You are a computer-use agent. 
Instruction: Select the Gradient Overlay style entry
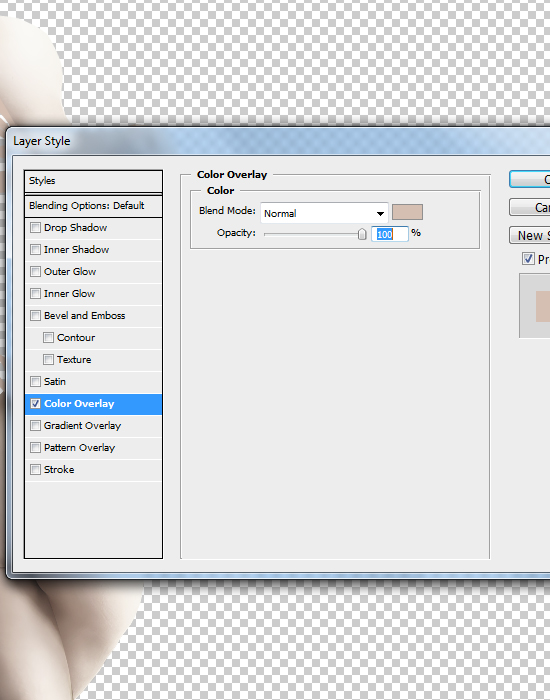(x=83, y=425)
